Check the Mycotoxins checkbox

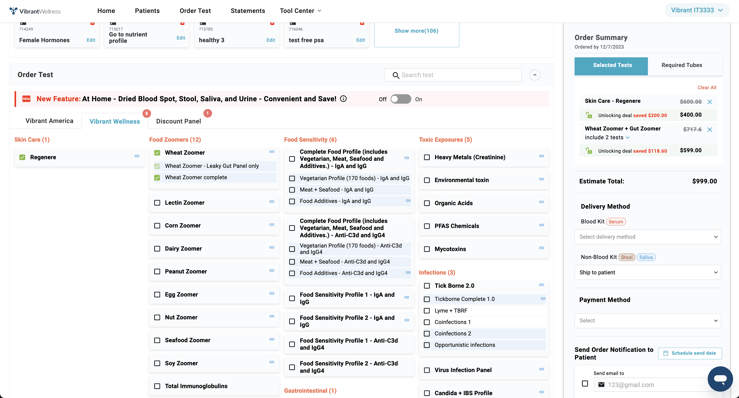coord(427,249)
